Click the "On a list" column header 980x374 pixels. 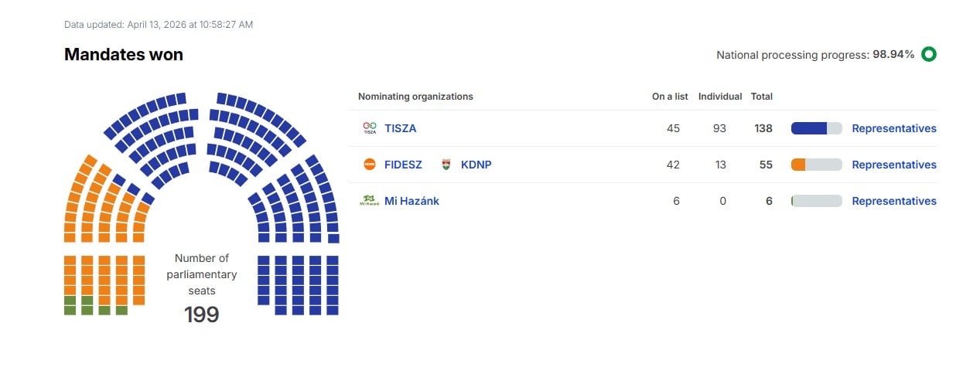coord(670,97)
